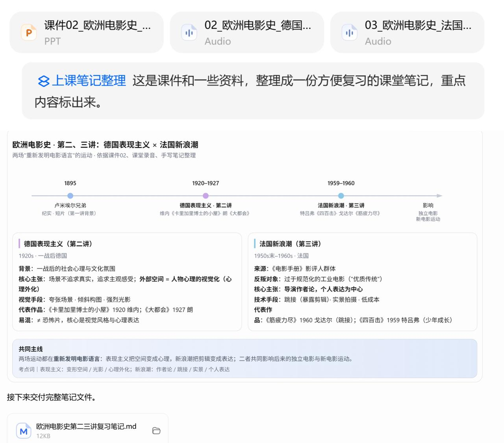Click the purple 1920–1927 timeline dot
This screenshot has width=504, height=443.
(x=206, y=196)
